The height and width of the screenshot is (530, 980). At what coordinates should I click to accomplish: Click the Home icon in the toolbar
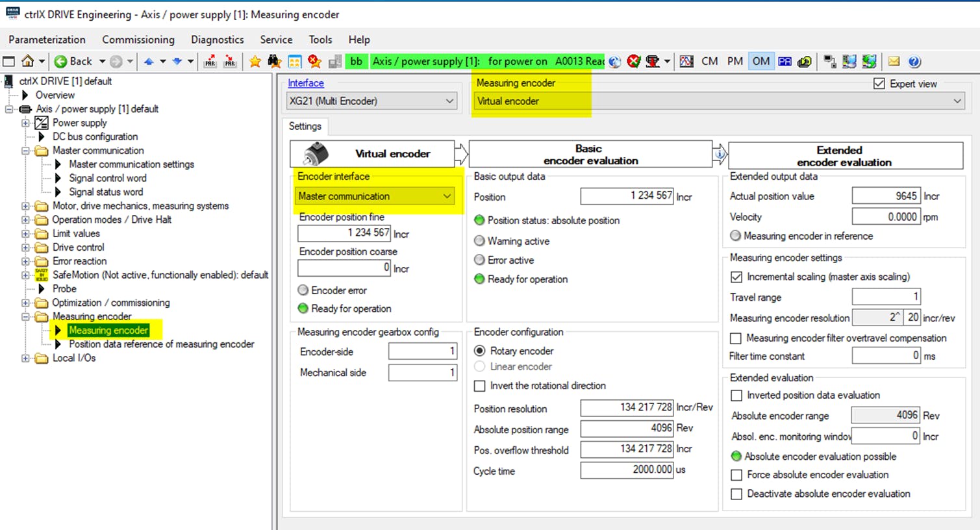pyautogui.click(x=27, y=61)
